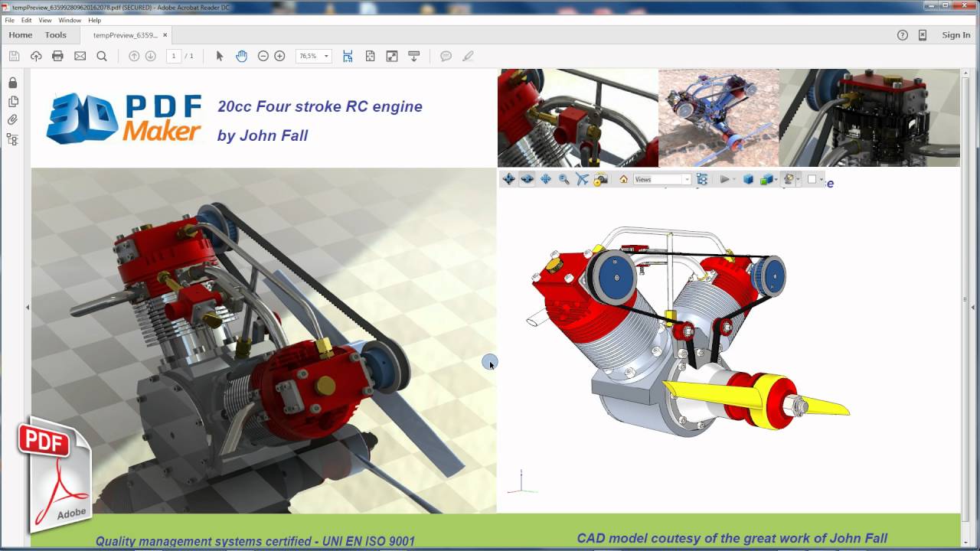Choose the Selection arrow tool
This screenshot has width=980, height=551.
(220, 56)
